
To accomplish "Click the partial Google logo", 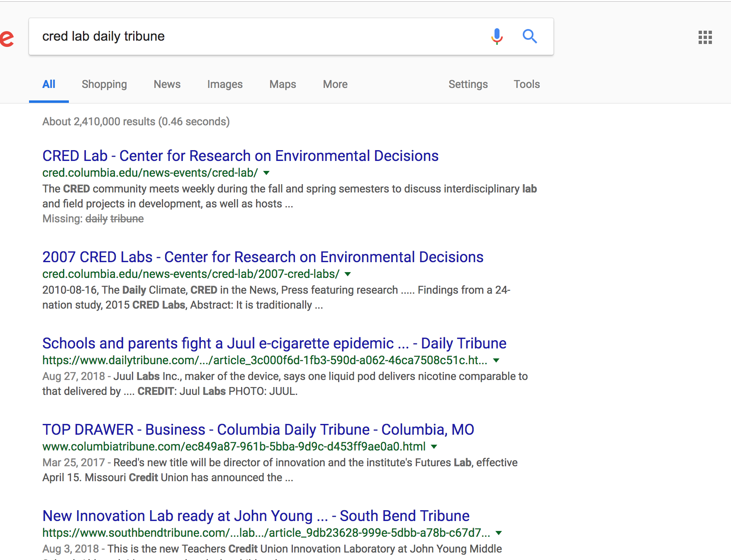I will [x=7, y=38].
